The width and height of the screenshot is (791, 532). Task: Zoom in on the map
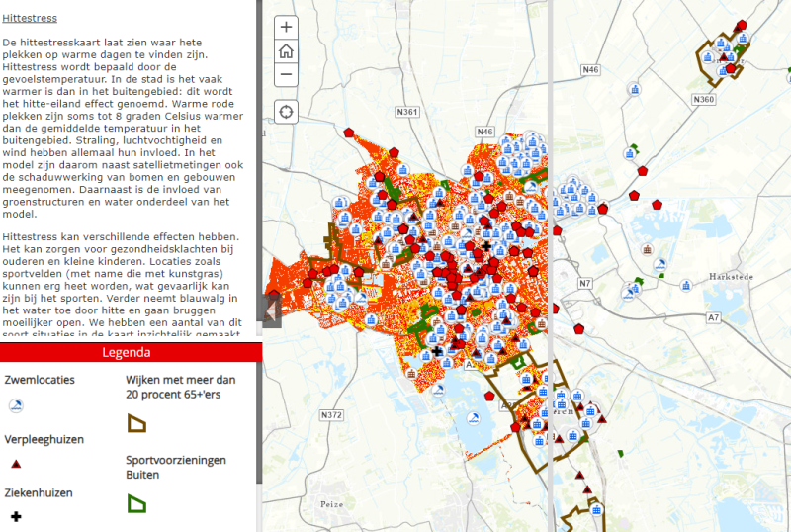coord(286,27)
